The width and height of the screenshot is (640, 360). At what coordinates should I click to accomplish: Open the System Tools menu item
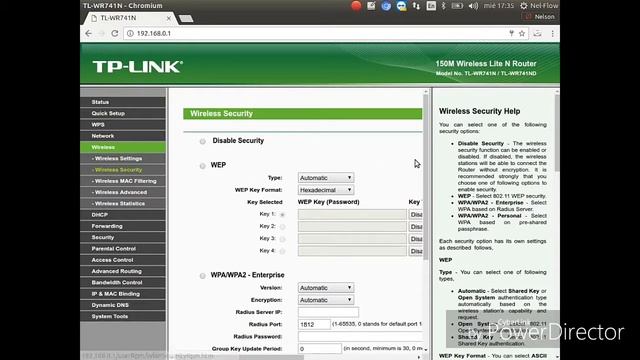123,316
